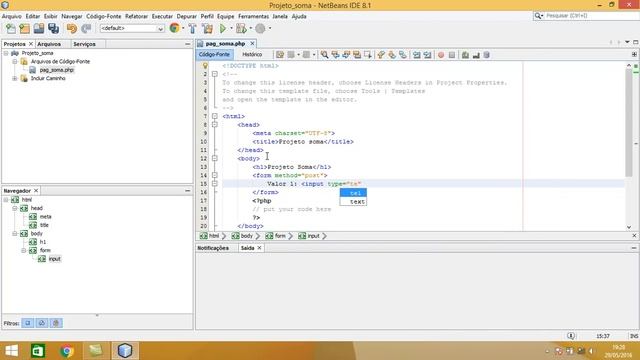640x360 pixels.
Task: Open the dropdown arrow beside Run Project
Action: 231,28
